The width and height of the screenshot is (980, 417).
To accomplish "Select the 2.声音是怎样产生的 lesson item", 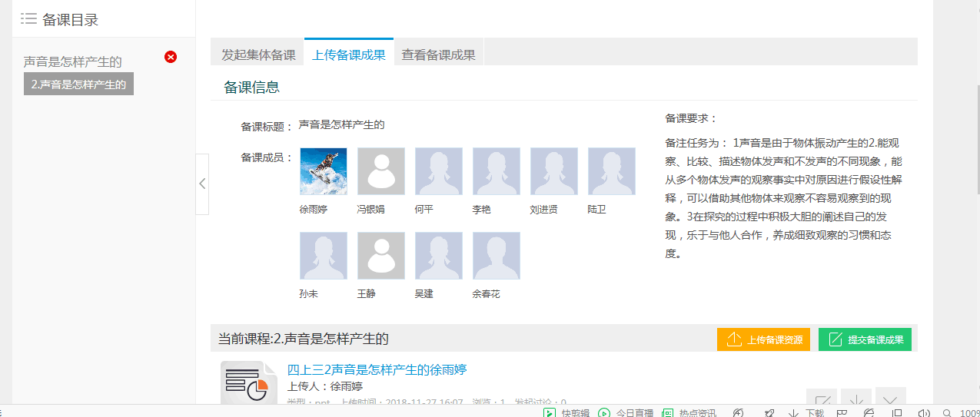I will 78,84.
